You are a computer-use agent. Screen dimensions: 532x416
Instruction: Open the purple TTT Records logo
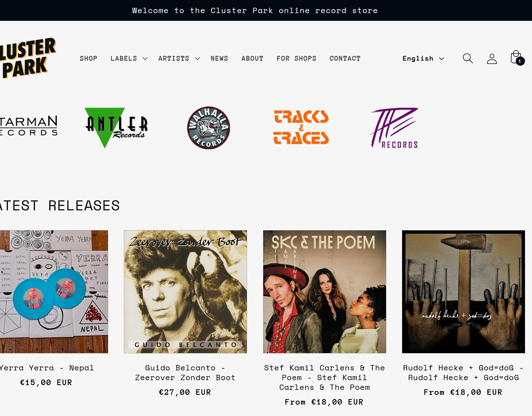[x=394, y=128]
